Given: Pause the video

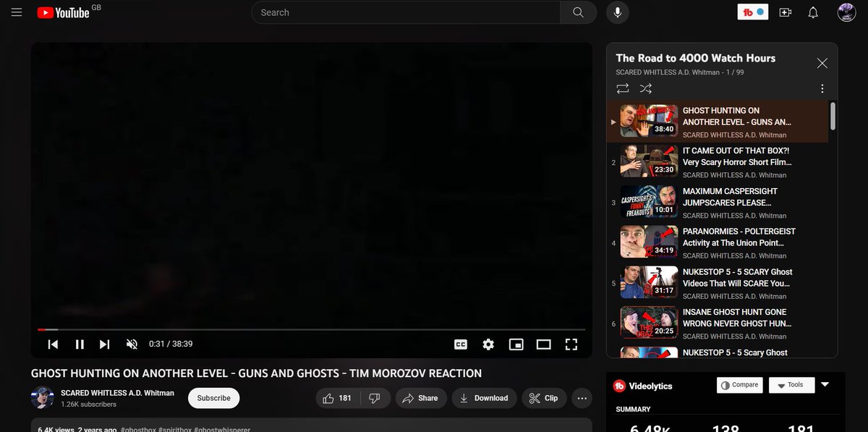Looking at the screenshot, I should pyautogui.click(x=80, y=344).
